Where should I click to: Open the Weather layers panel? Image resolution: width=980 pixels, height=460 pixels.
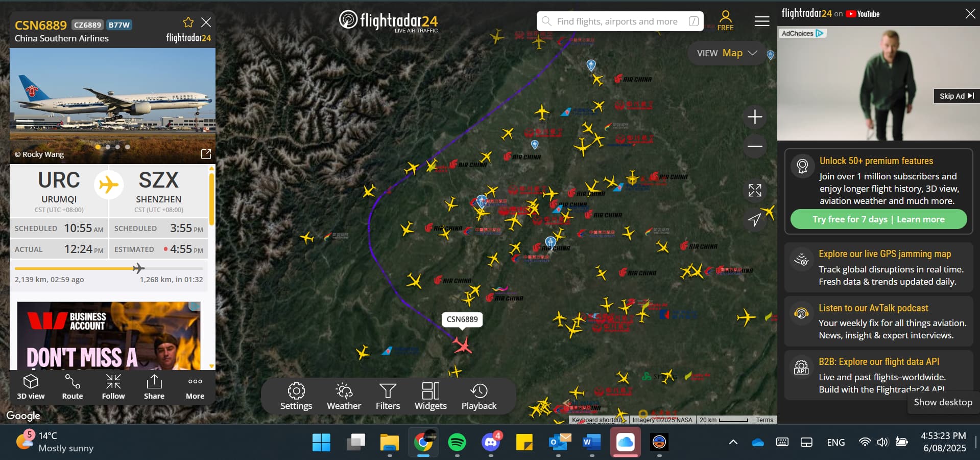pyautogui.click(x=344, y=397)
